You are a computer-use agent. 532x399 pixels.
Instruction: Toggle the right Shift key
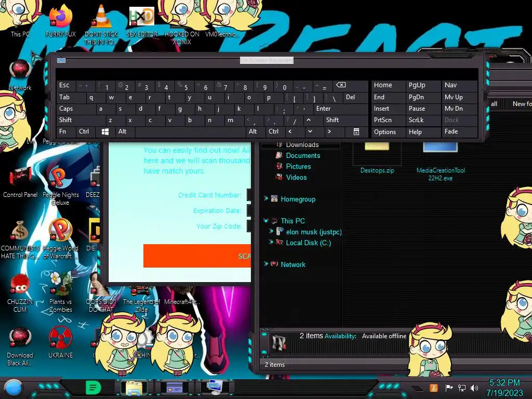click(x=345, y=120)
